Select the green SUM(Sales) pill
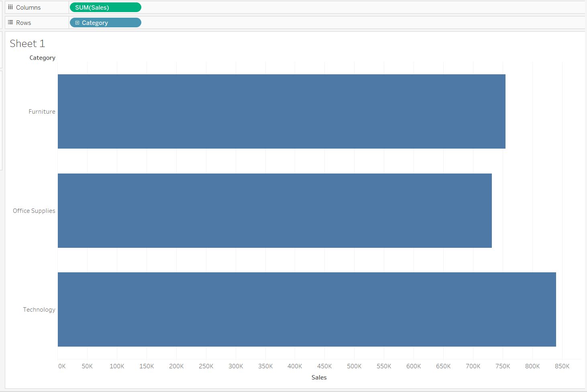This screenshot has height=392, width=587. point(105,7)
